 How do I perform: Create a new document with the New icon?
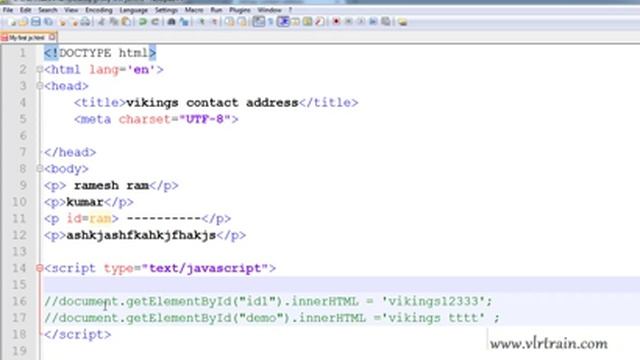pyautogui.click(x=11, y=22)
